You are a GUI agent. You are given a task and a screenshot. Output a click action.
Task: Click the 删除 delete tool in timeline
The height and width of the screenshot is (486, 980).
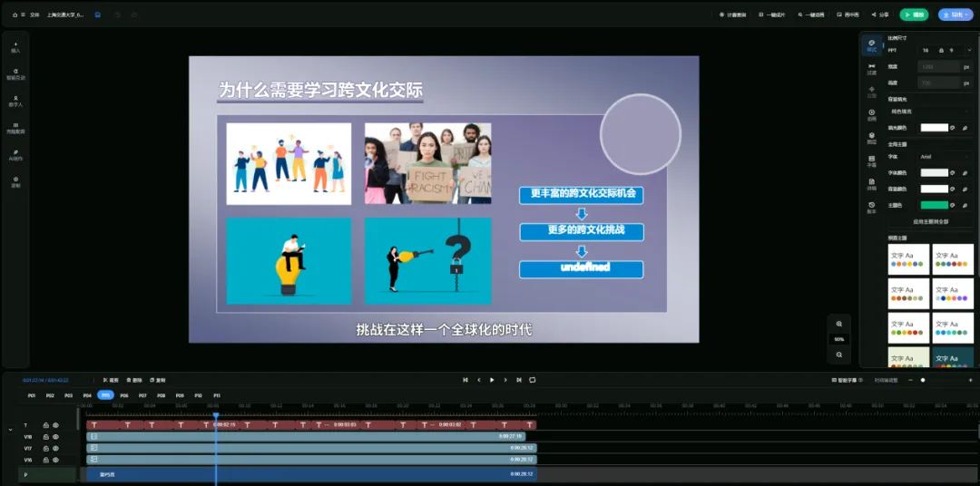pyautogui.click(x=134, y=380)
